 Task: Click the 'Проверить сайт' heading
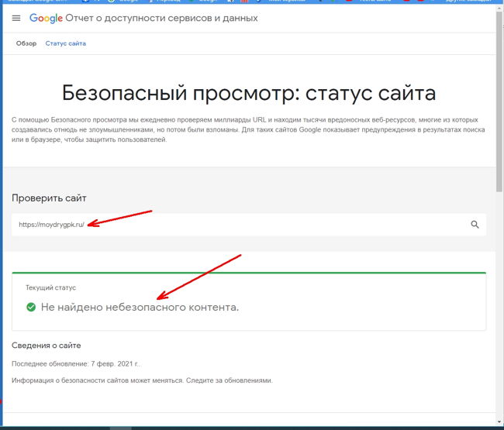click(49, 198)
